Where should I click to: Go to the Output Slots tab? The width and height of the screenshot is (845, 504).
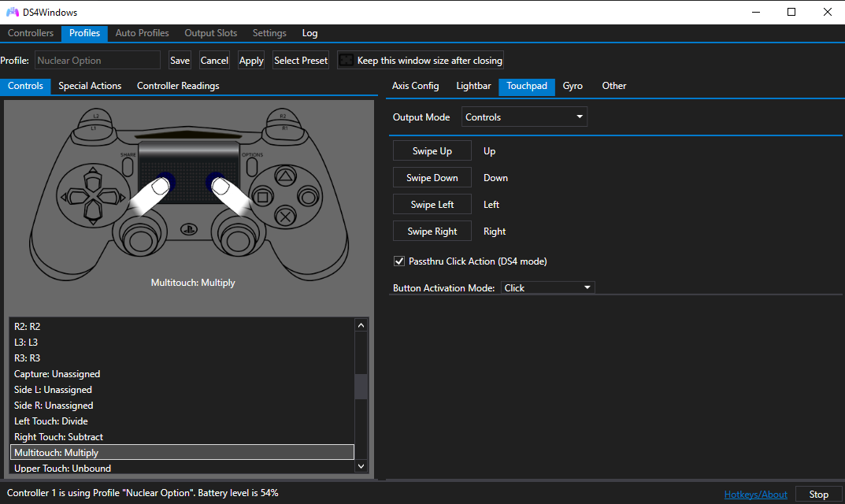(x=211, y=33)
